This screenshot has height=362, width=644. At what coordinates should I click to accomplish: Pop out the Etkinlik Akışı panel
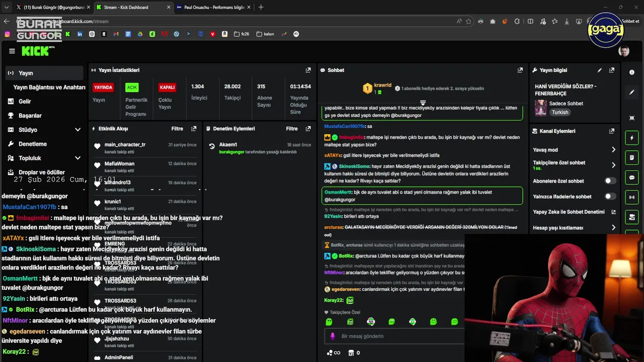point(194,129)
